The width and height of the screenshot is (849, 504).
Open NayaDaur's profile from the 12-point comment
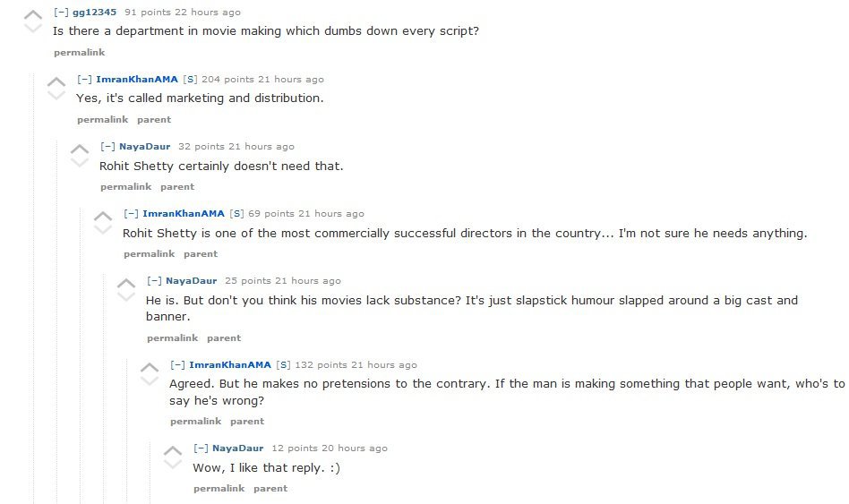pos(237,448)
